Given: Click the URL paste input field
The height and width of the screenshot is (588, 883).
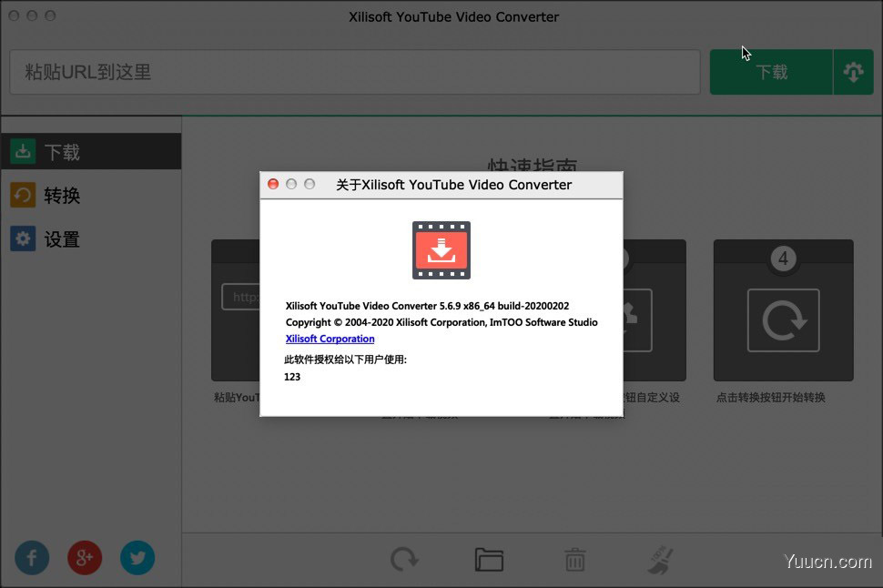Looking at the screenshot, I should click(355, 71).
